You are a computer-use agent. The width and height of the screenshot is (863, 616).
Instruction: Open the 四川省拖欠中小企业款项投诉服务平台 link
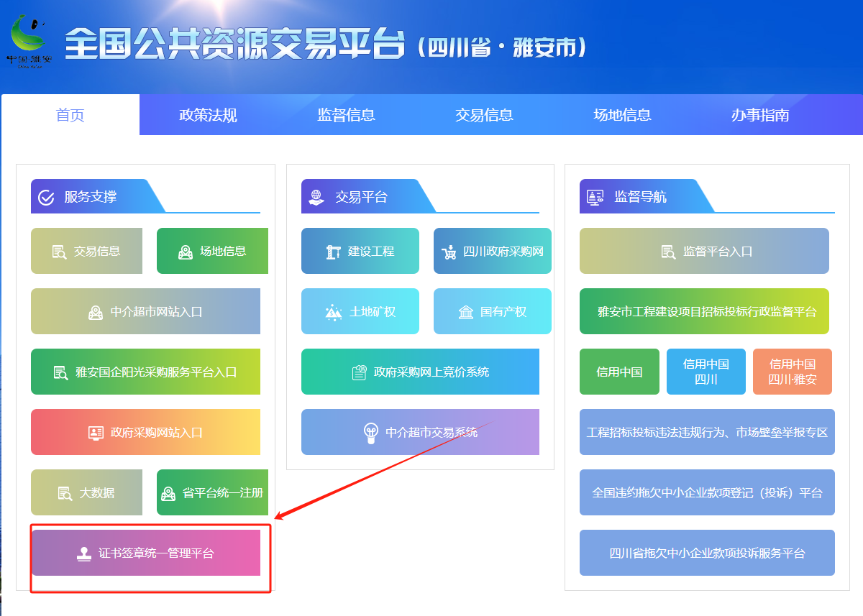tap(707, 553)
